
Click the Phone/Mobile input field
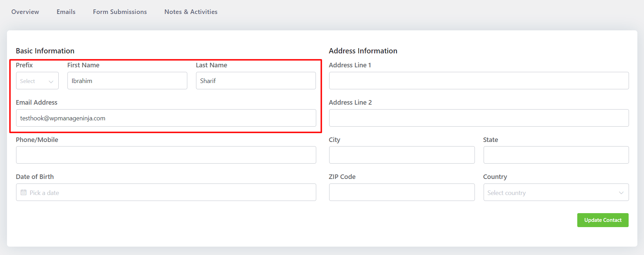point(166,155)
